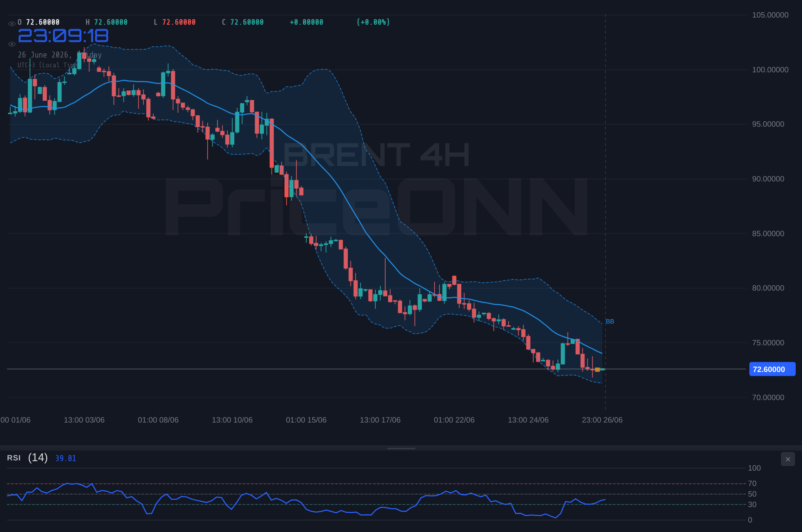This screenshot has height=532, width=802.
Task: Click the Low value shown in red
Action: click(179, 22)
